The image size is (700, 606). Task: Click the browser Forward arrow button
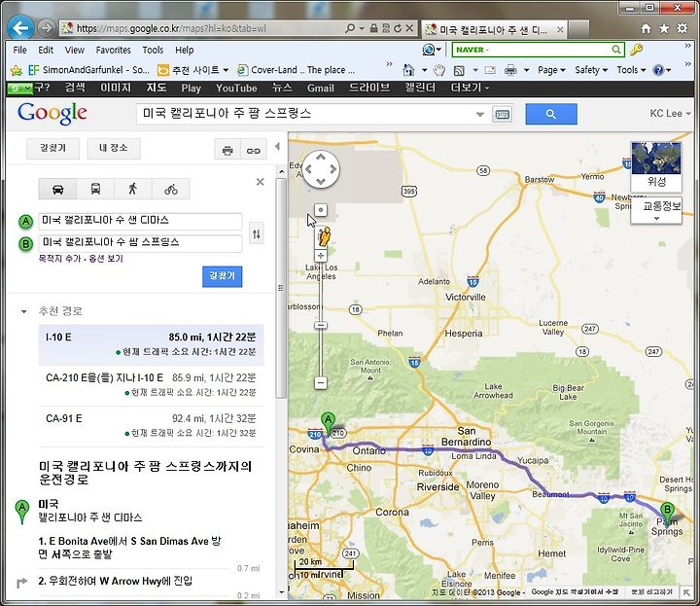[x=46, y=28]
